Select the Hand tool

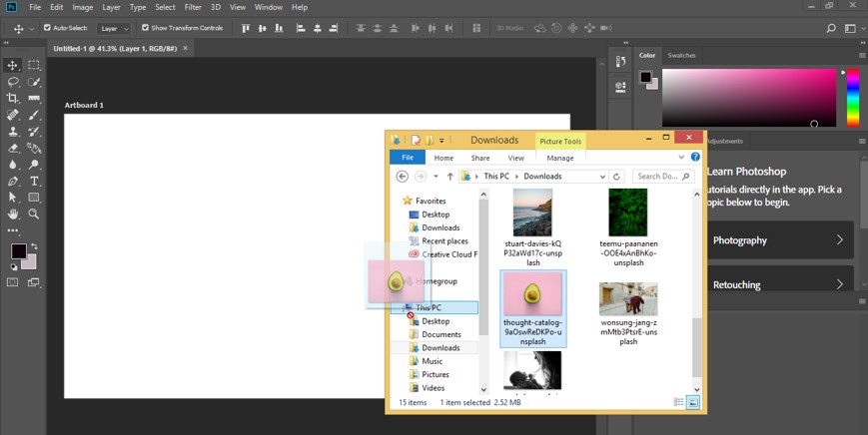pyautogui.click(x=13, y=214)
